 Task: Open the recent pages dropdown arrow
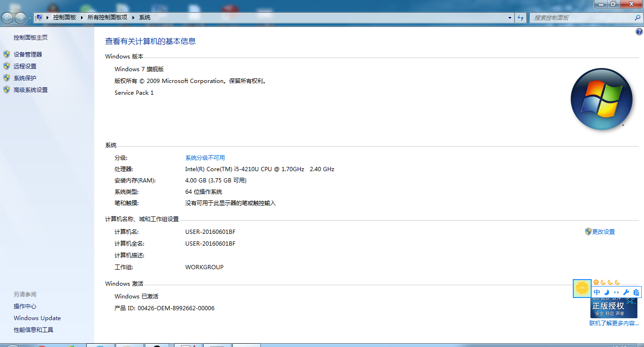click(x=30, y=18)
